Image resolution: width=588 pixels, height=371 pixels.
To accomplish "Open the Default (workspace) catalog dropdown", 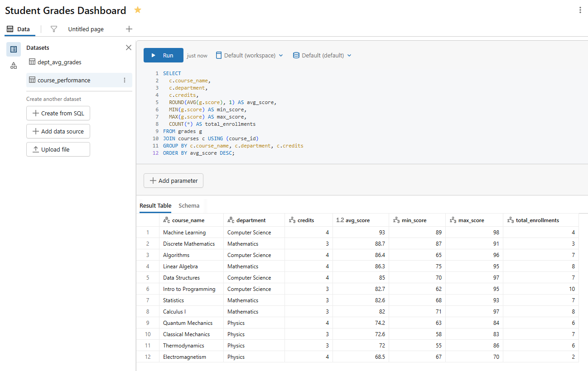I will [x=249, y=55].
